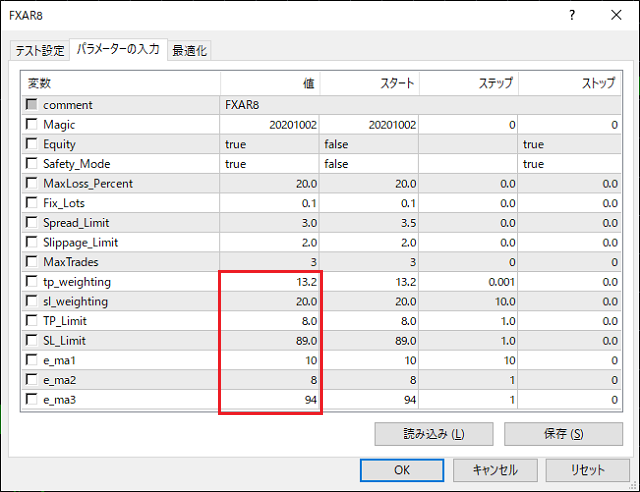Switch to the テスト設定 tab
Viewport: 640px width, 492px height.
(40, 51)
